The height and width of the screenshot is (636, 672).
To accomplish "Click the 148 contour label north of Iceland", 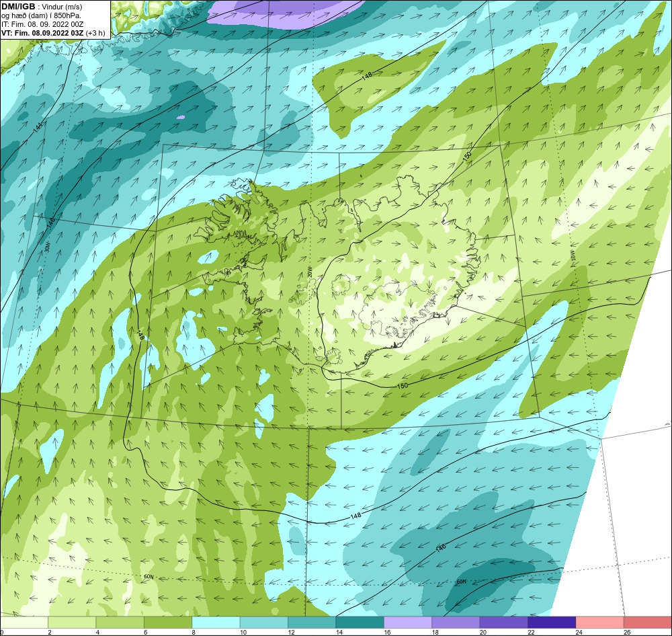I will pos(367,76).
